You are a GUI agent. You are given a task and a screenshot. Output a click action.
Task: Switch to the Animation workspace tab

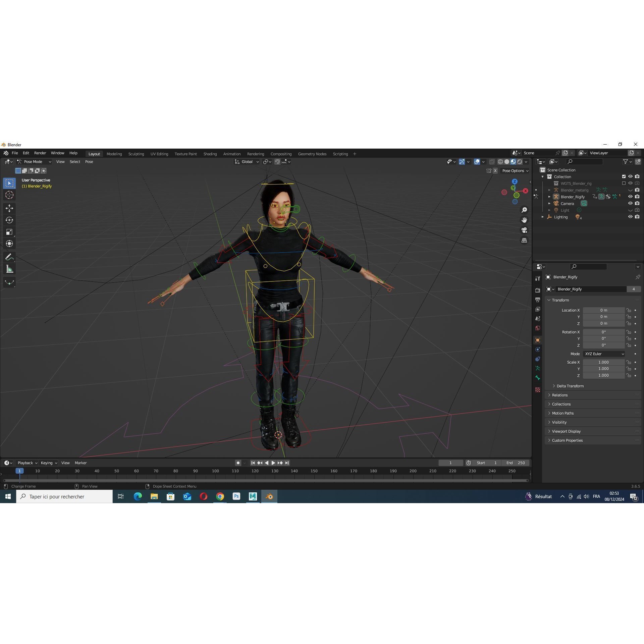point(232,154)
